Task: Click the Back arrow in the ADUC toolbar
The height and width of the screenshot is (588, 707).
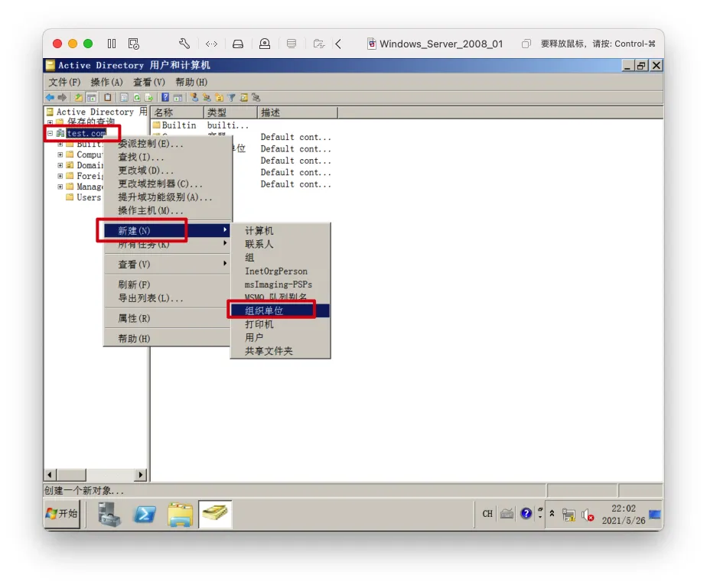Action: pos(50,97)
